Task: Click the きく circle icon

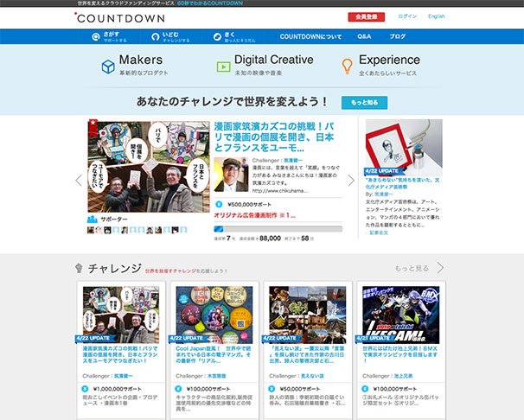Action: pyautogui.click(x=217, y=36)
